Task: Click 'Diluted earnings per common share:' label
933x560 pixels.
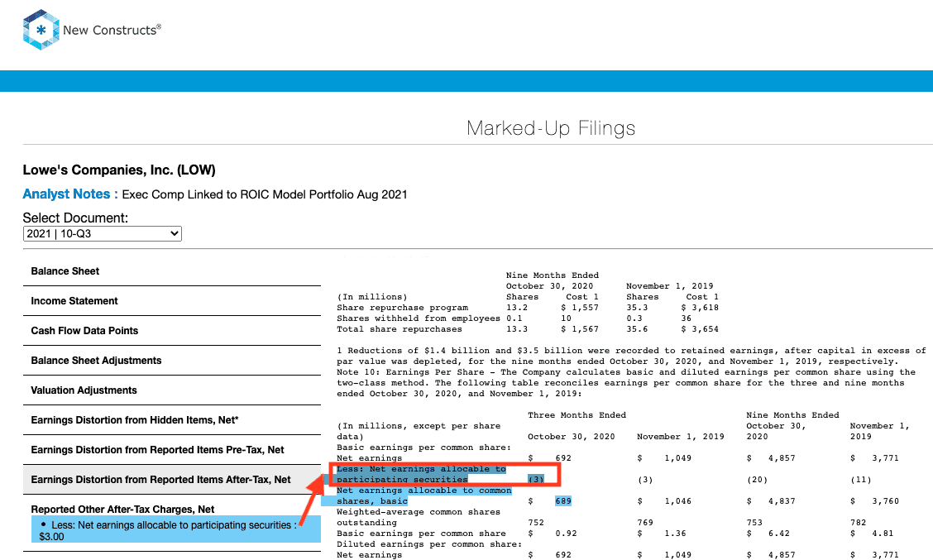Action: click(429, 544)
